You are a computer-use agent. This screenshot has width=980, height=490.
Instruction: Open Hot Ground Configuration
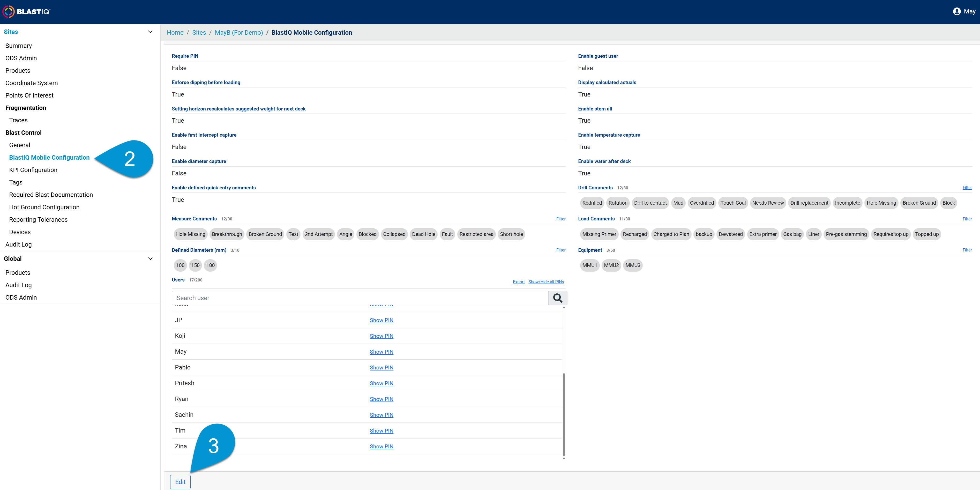click(x=44, y=207)
